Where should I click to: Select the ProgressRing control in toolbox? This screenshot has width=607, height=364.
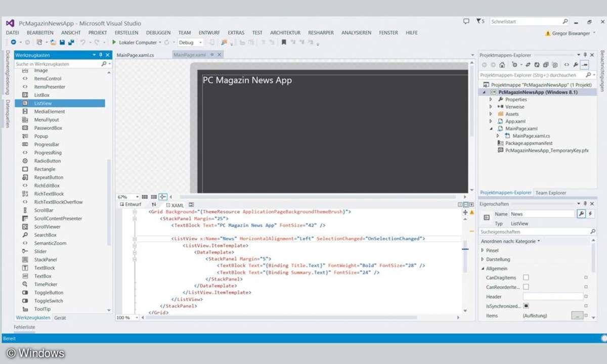(48, 153)
